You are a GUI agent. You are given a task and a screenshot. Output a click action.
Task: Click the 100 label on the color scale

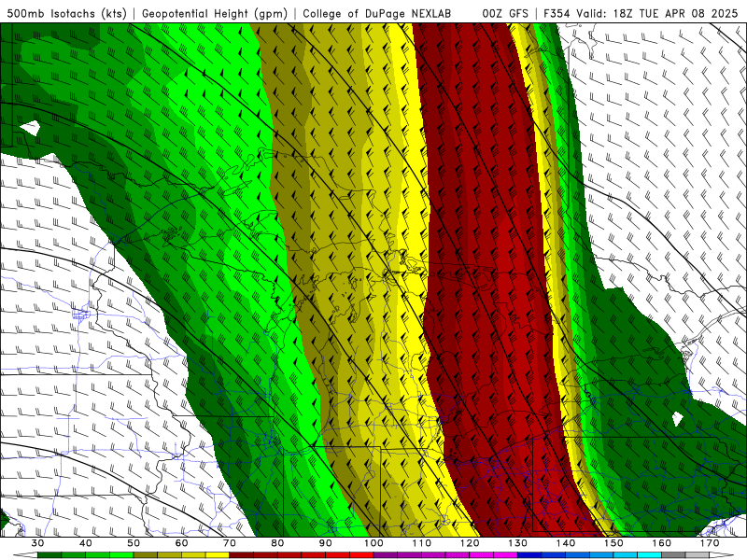pyautogui.click(x=374, y=543)
